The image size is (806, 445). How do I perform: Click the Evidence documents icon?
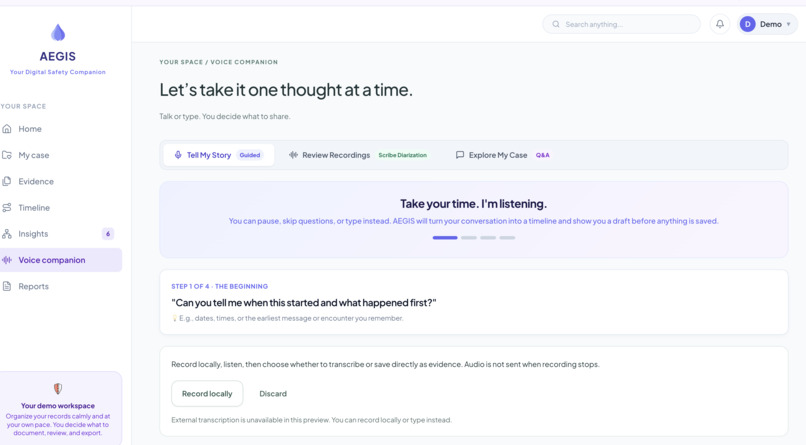tap(7, 181)
